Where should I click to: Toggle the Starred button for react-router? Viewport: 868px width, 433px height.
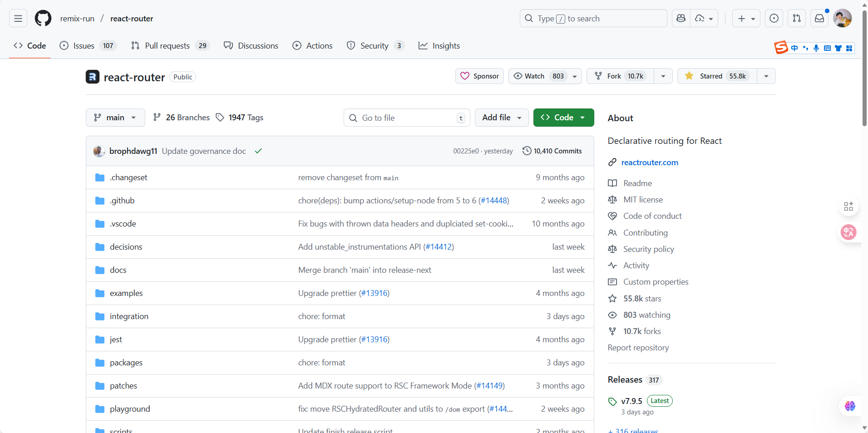(717, 76)
